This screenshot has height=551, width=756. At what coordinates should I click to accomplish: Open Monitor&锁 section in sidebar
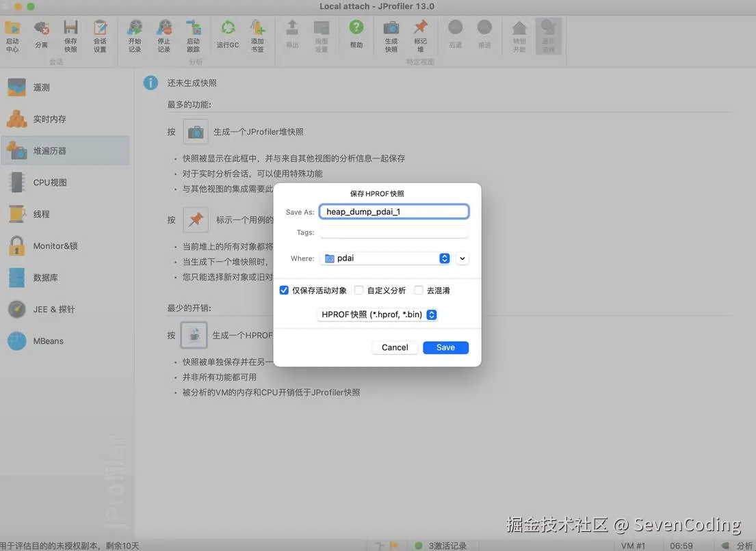pyautogui.click(x=65, y=245)
